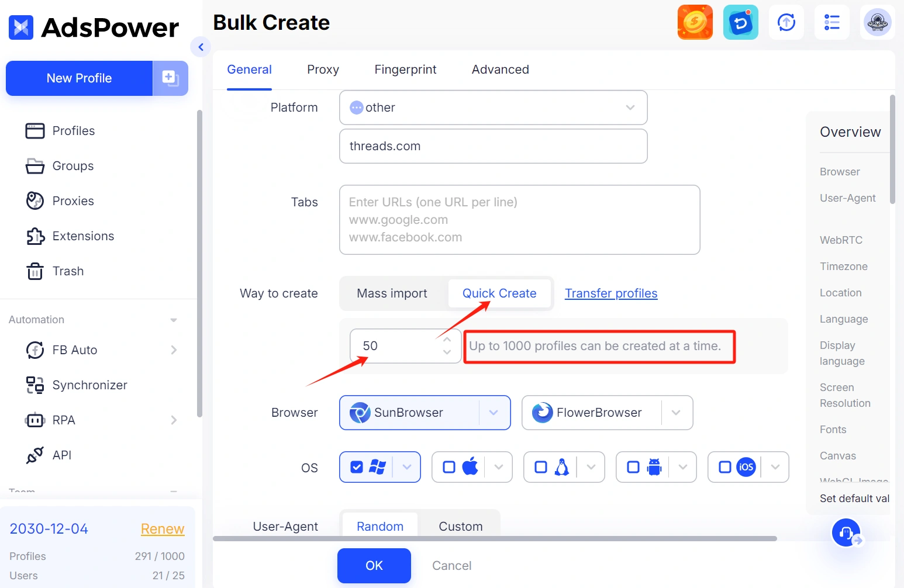Open the Platform dropdown
904x588 pixels.
[x=494, y=108]
